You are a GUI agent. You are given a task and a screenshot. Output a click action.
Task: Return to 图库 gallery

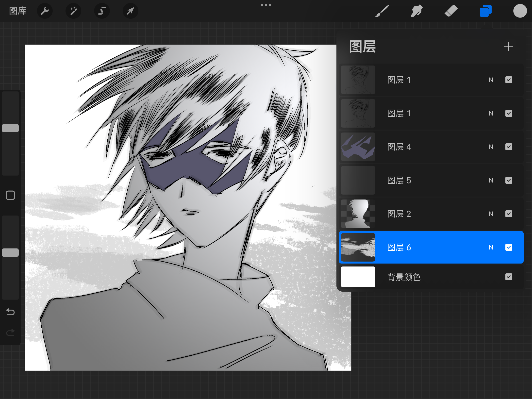18,11
